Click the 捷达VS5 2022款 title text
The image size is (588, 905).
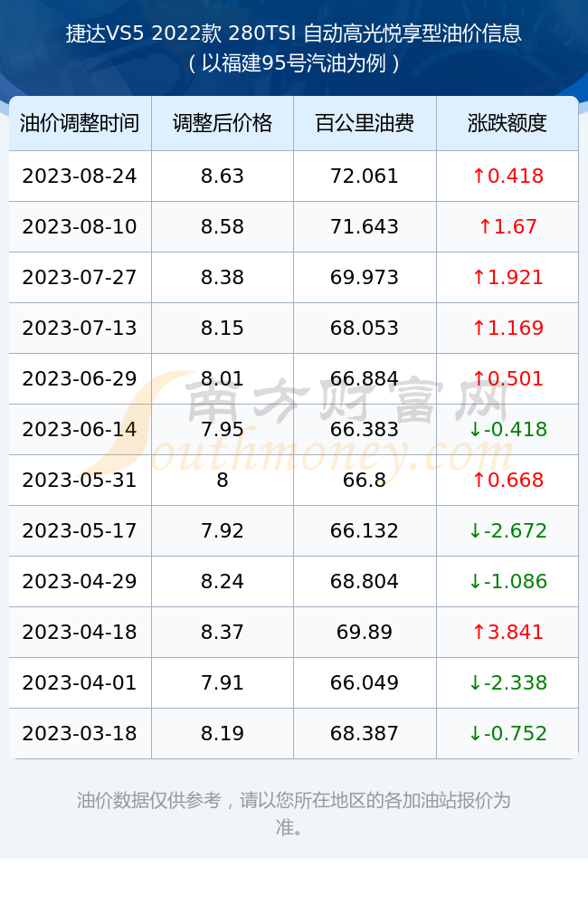pyautogui.click(x=144, y=33)
